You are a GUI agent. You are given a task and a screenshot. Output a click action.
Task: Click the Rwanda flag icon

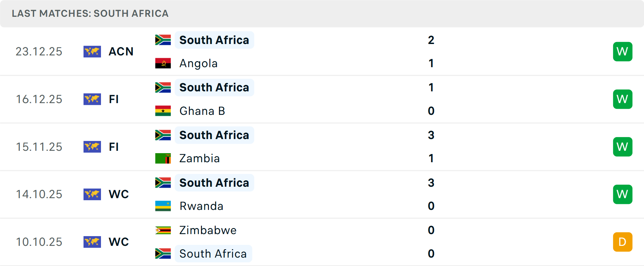pyautogui.click(x=163, y=206)
